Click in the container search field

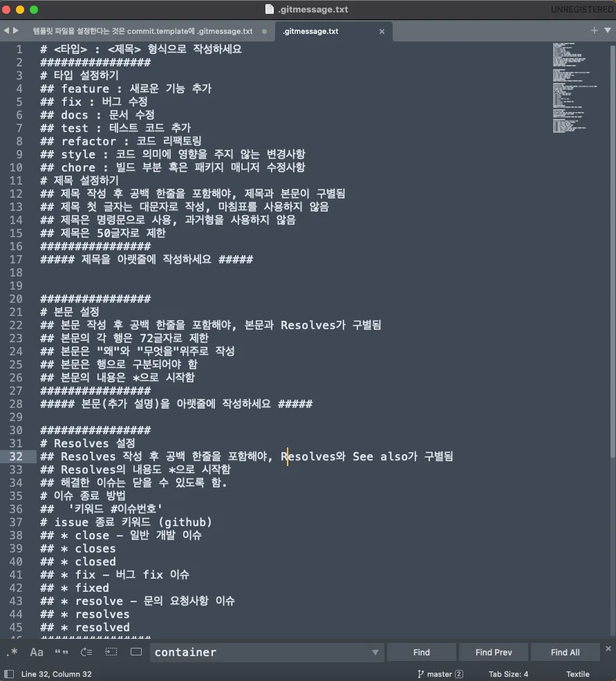[x=261, y=653]
